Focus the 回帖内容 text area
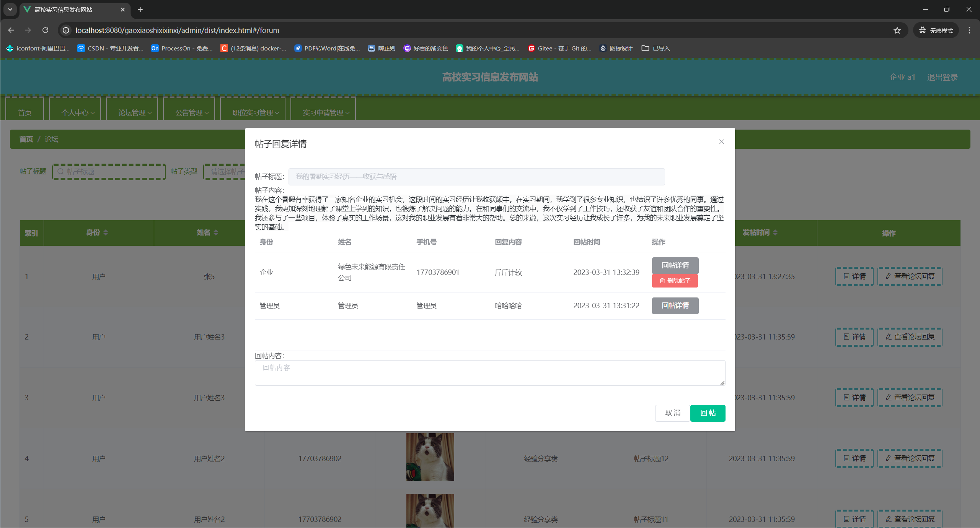The image size is (980, 528). (x=489, y=373)
